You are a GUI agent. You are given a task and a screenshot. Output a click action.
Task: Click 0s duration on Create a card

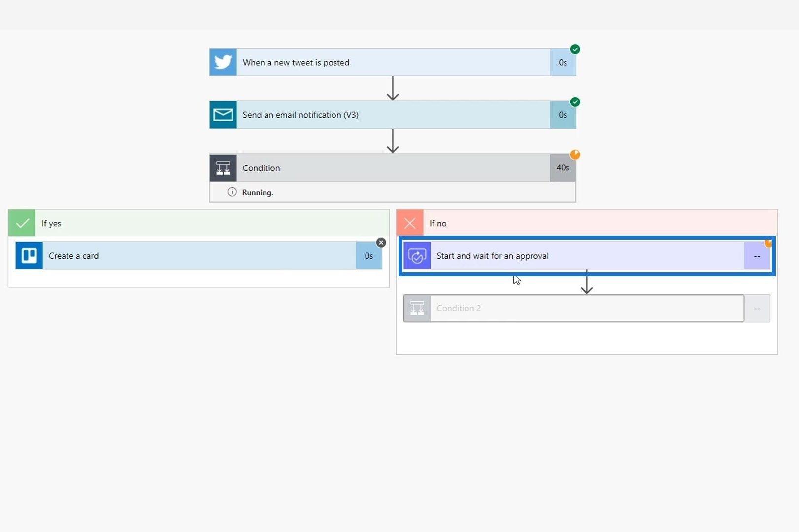click(369, 256)
